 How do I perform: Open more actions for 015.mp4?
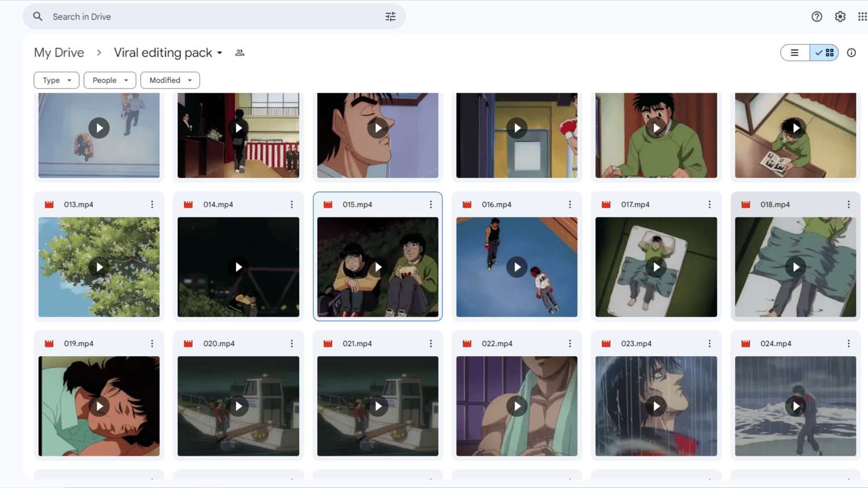(431, 204)
